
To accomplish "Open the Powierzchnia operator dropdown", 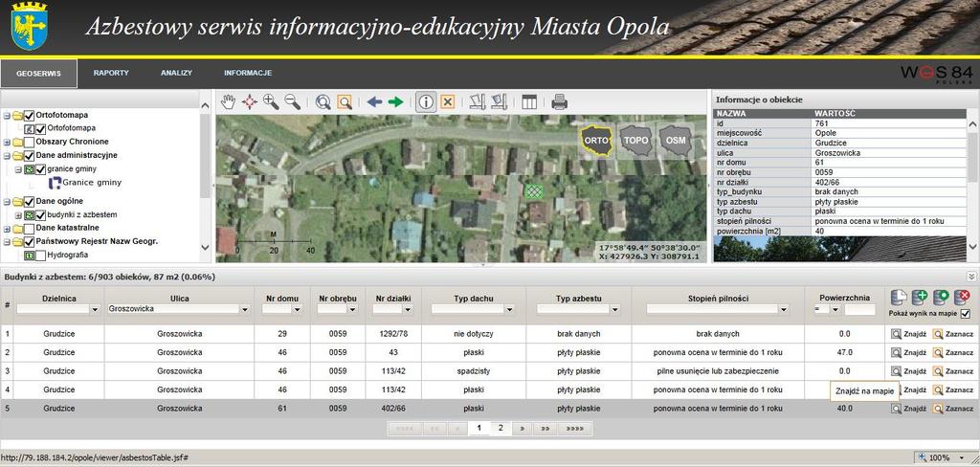I will click(835, 310).
